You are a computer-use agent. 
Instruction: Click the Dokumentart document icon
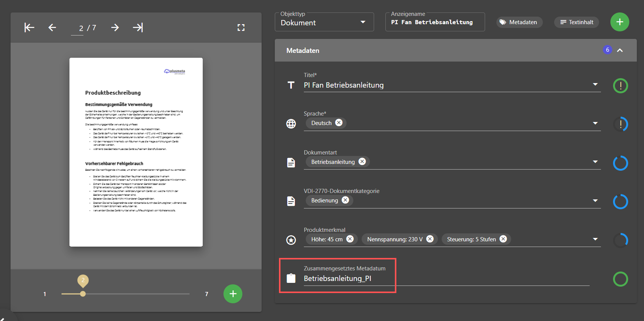[x=291, y=162]
